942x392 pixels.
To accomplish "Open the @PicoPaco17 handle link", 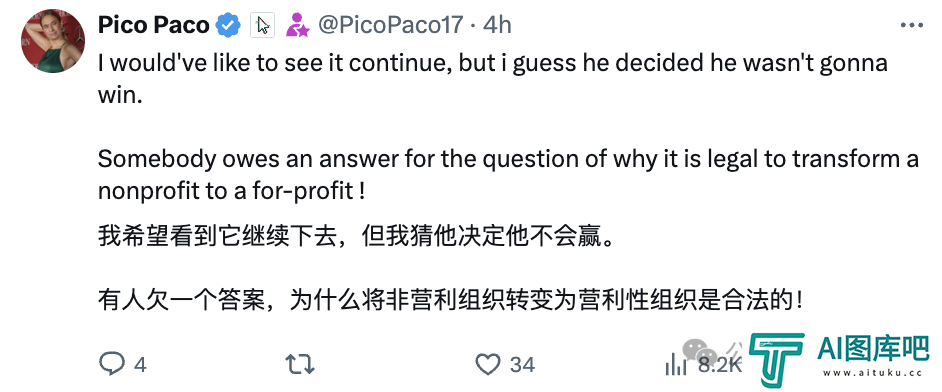I will (390, 25).
